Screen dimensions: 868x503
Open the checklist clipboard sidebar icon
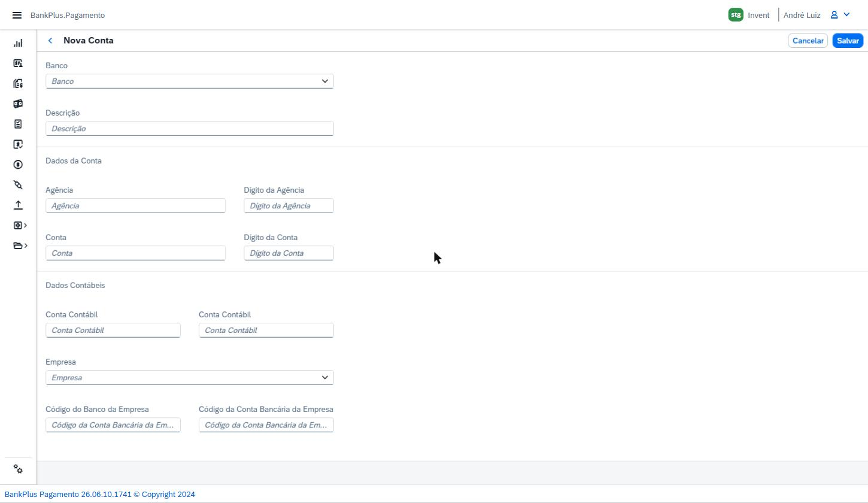[18, 125]
